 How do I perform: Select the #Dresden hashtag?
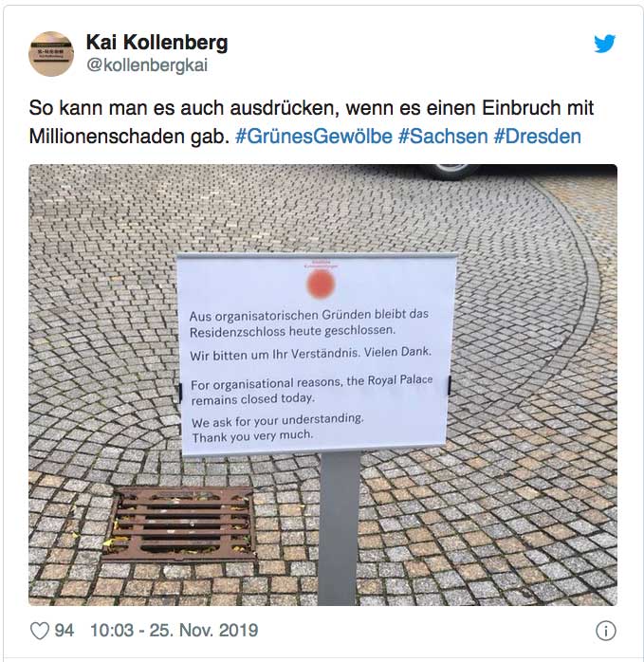(x=538, y=137)
